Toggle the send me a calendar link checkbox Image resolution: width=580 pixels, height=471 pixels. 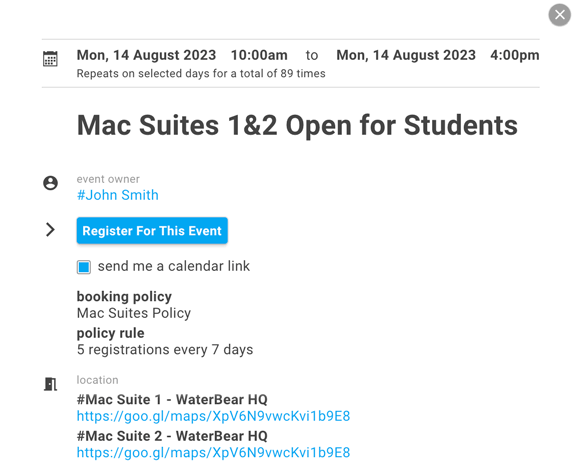(x=84, y=267)
